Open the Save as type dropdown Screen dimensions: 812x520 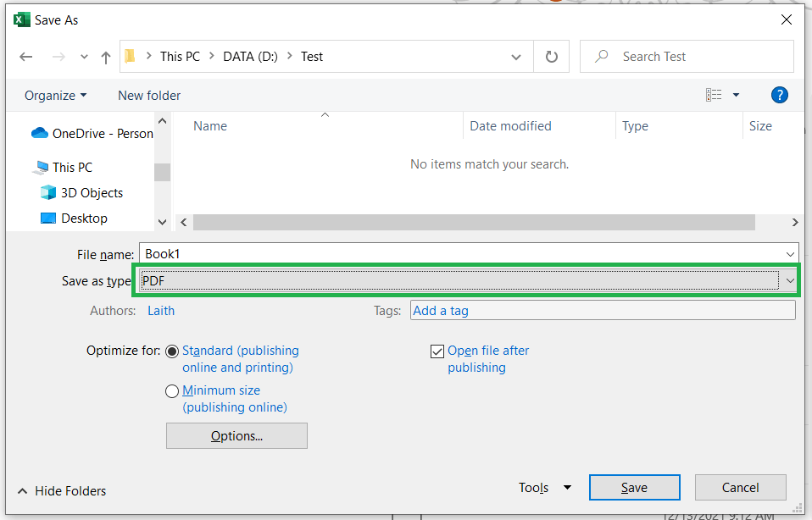click(x=790, y=280)
